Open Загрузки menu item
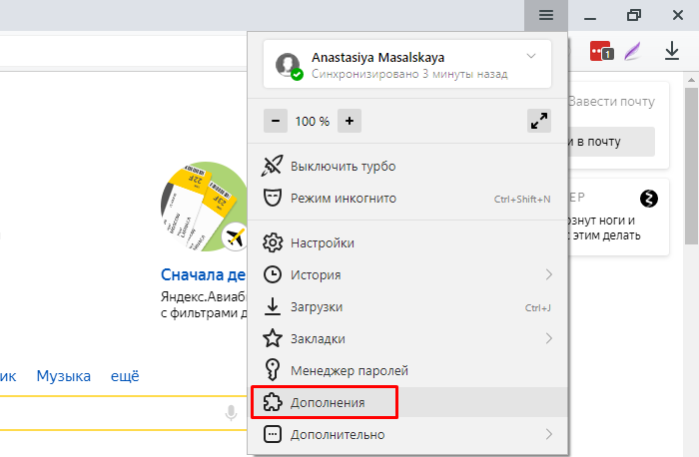 point(407,307)
